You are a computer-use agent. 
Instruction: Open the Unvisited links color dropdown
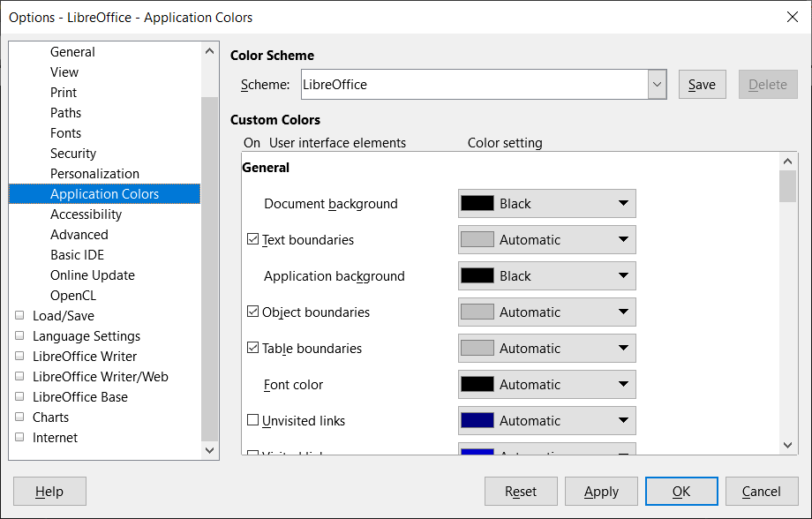pos(547,421)
